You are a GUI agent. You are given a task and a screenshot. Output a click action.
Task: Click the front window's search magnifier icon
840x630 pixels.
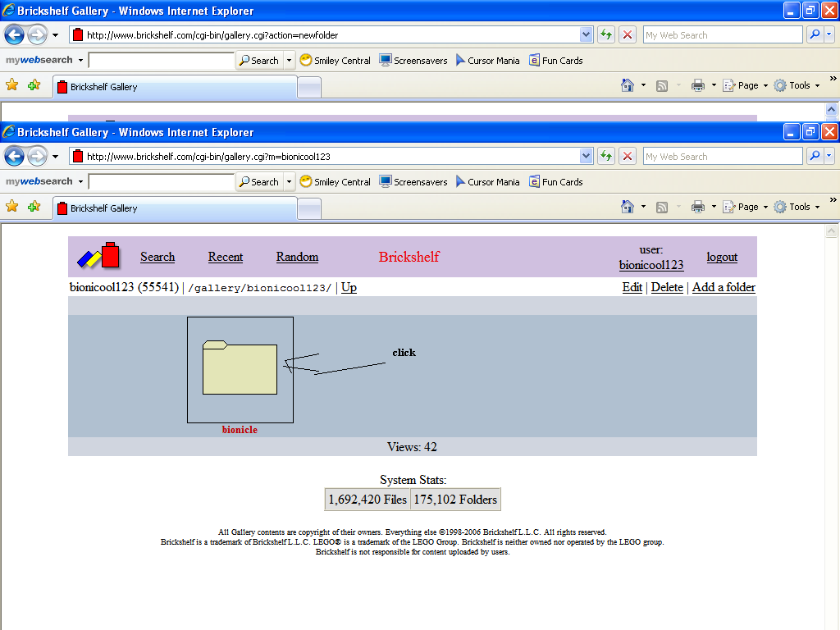(x=815, y=156)
